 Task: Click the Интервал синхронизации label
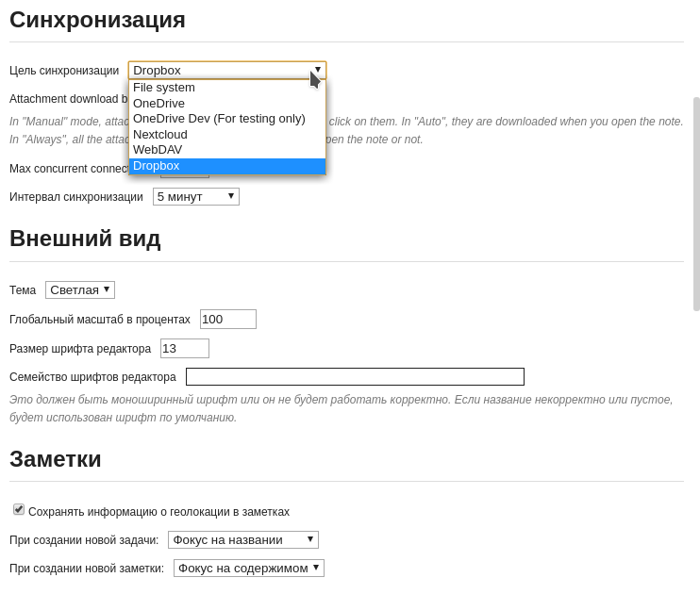click(76, 197)
